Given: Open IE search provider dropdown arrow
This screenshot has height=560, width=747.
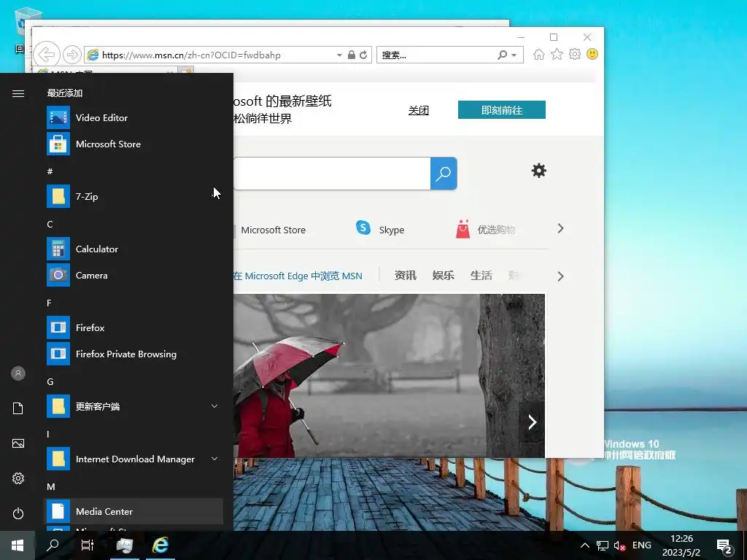Looking at the screenshot, I should point(514,55).
